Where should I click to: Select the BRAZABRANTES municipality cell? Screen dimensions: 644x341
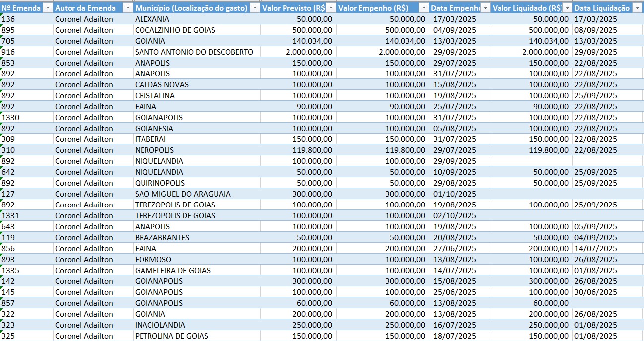click(162, 238)
